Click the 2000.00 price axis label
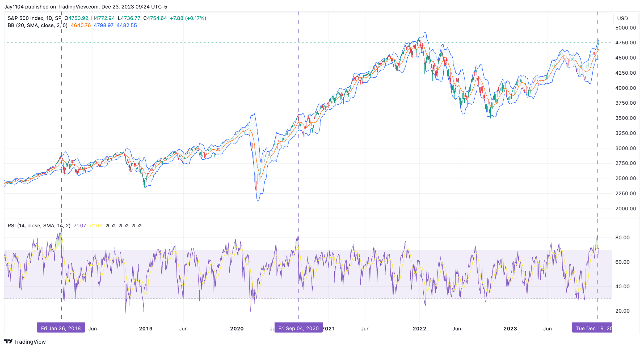The image size is (644, 349). 626,208
